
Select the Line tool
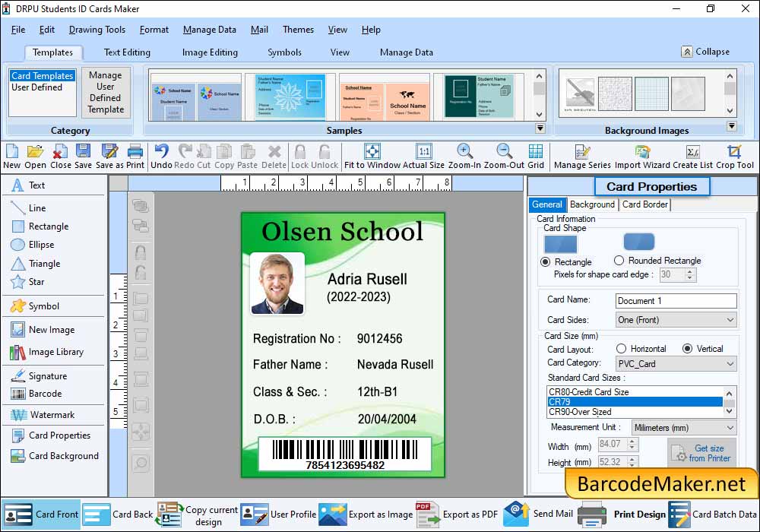(x=29, y=207)
